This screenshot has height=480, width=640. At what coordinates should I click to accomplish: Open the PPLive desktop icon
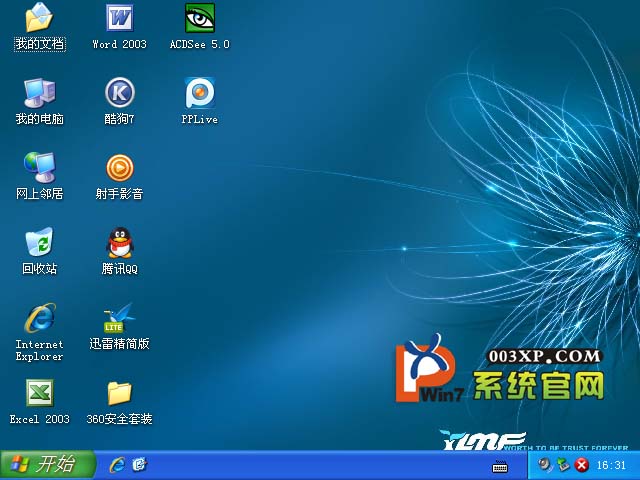click(200, 93)
